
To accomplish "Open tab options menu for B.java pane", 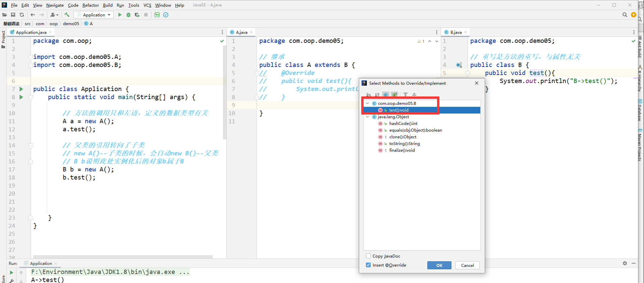I will (634, 32).
